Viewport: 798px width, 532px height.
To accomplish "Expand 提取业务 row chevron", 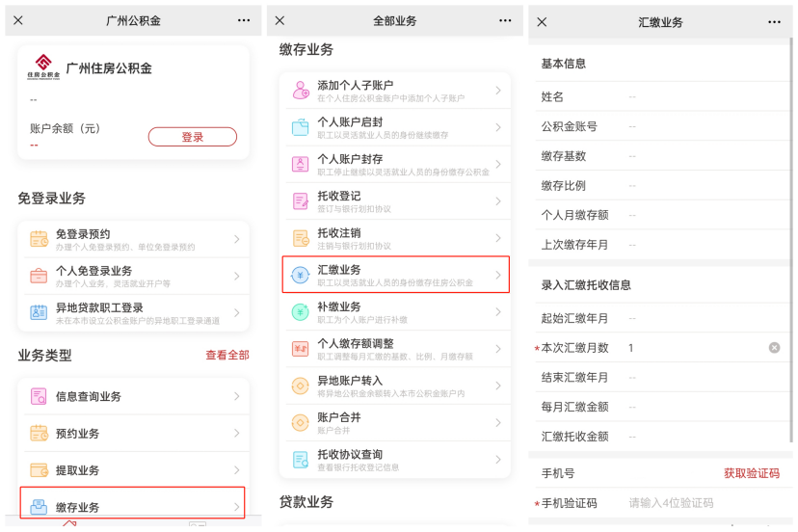I will pos(237,470).
